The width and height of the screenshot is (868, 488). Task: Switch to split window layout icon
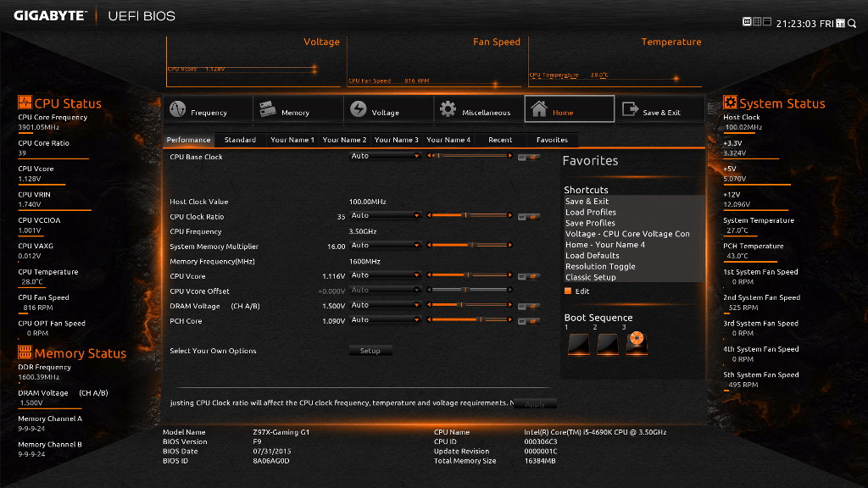tap(767, 21)
